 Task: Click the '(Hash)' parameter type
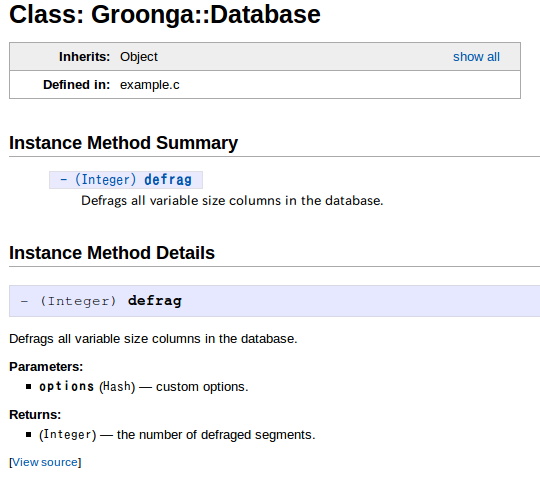(117, 387)
